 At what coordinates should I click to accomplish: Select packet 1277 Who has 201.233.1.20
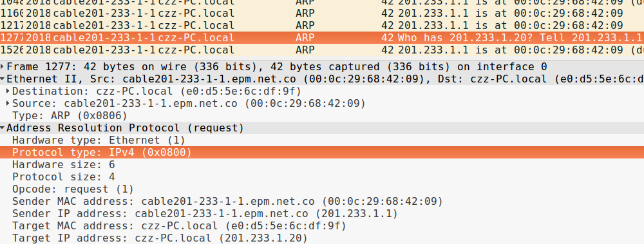click(322, 38)
